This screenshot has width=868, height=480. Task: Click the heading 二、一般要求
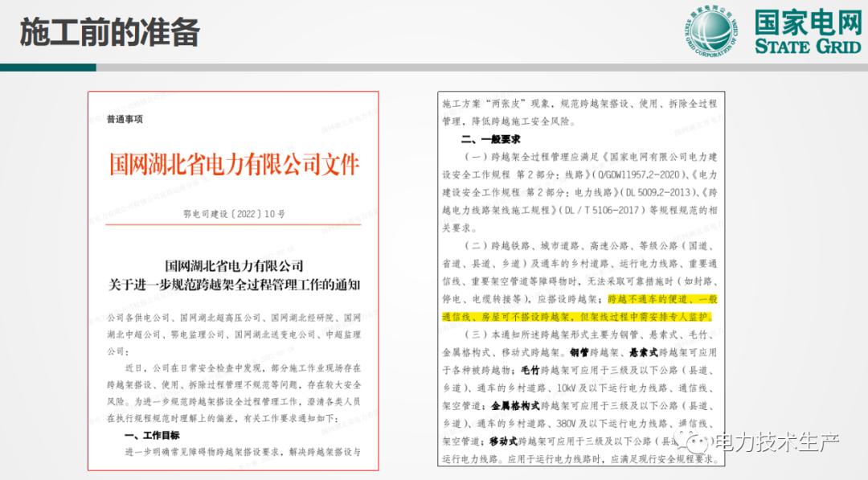490,139
